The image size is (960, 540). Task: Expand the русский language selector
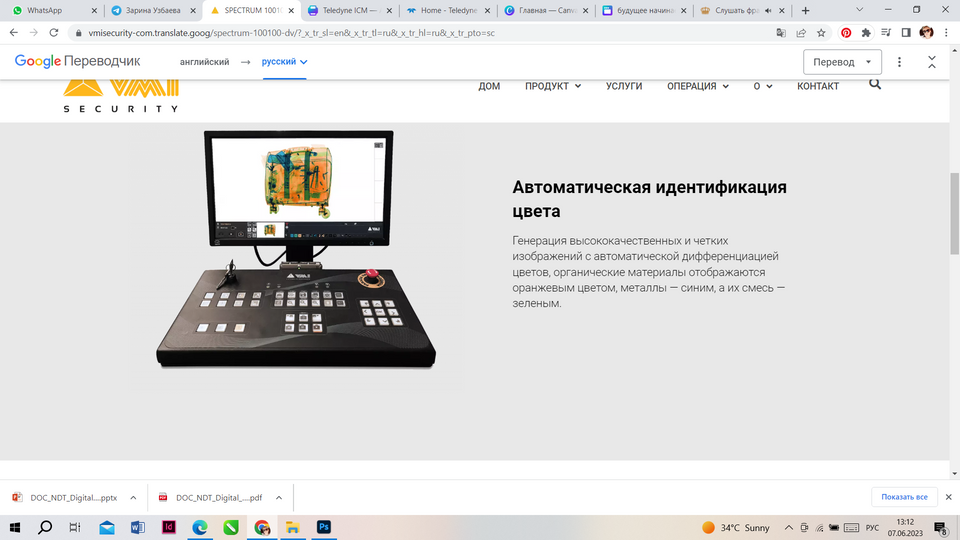point(284,62)
